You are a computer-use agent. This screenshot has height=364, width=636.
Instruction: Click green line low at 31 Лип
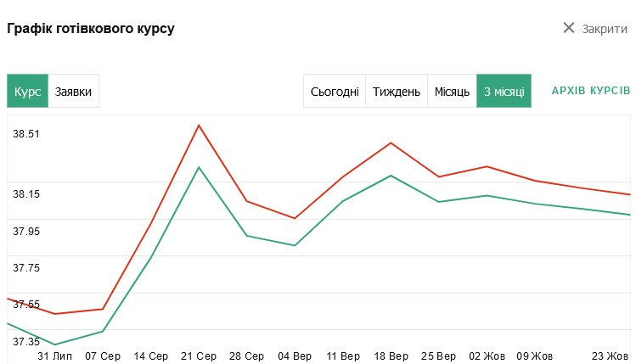pos(55,344)
